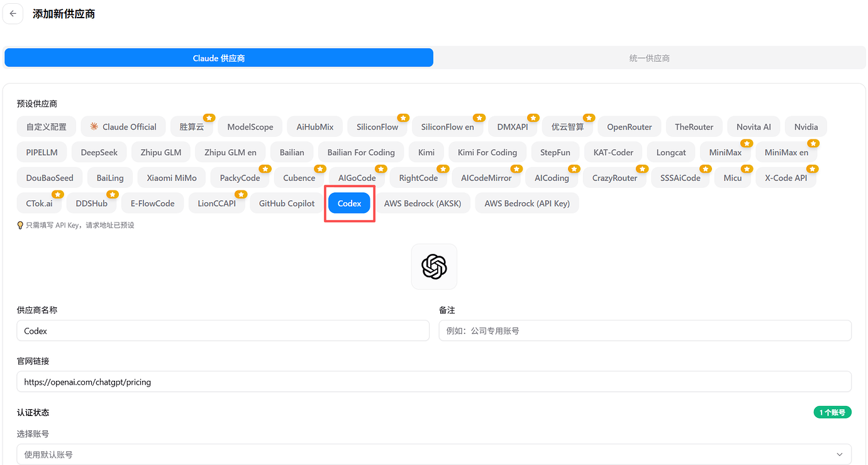Pick the ModelScope provider preset
Screen dimensions: 868x465
[x=250, y=126]
